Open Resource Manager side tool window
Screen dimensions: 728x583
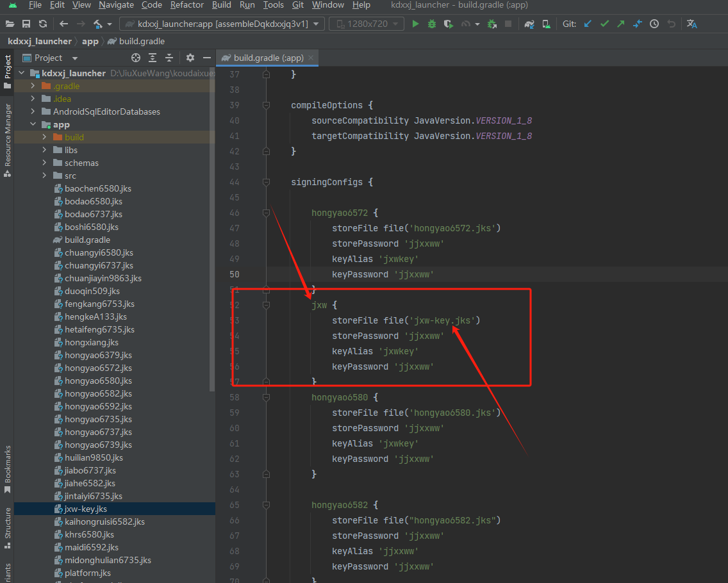click(8, 135)
